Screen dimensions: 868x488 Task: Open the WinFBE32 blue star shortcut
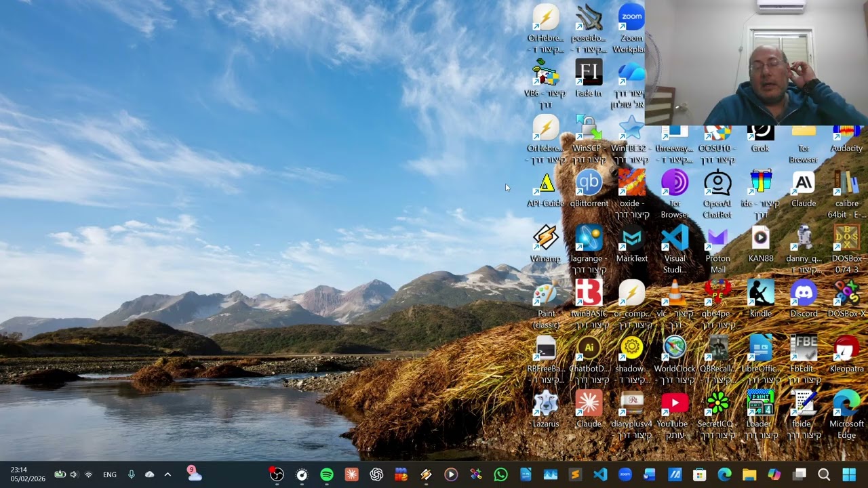click(631, 139)
